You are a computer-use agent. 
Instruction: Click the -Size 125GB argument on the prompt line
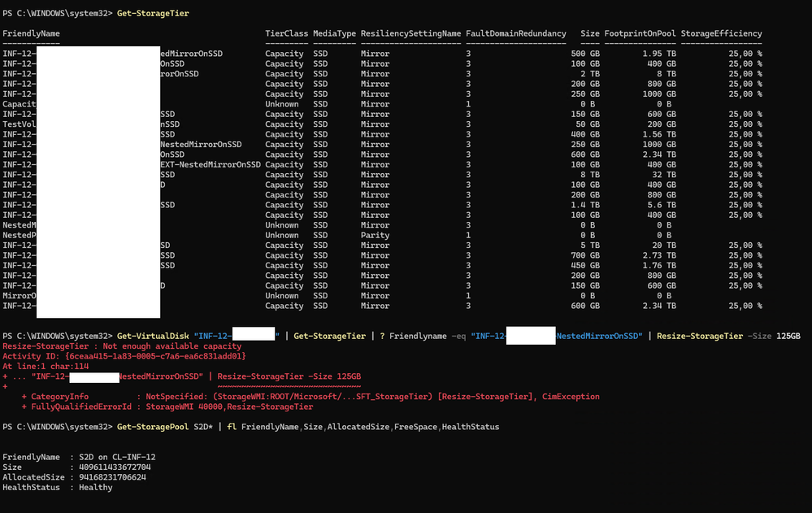(774, 337)
